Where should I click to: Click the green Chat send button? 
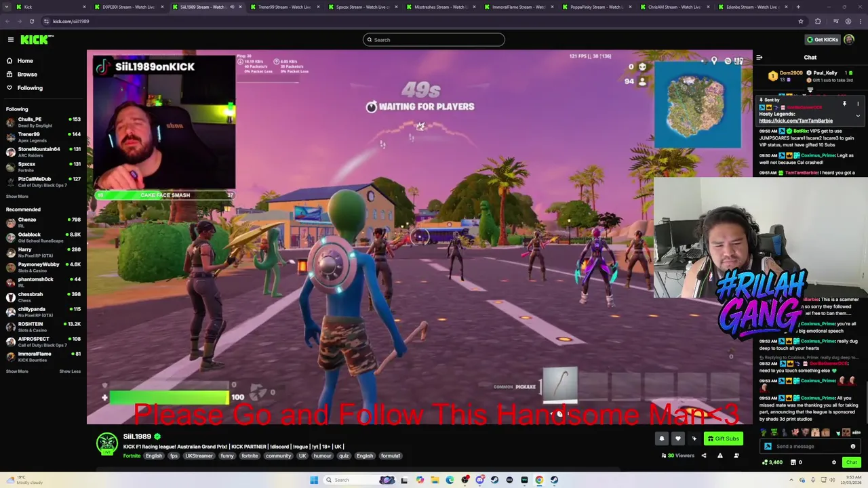click(851, 462)
